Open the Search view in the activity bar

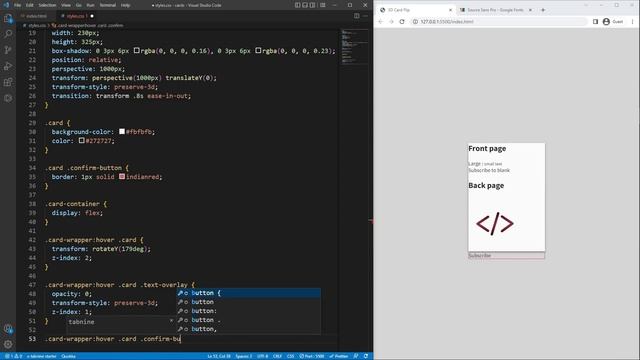(x=8, y=34)
